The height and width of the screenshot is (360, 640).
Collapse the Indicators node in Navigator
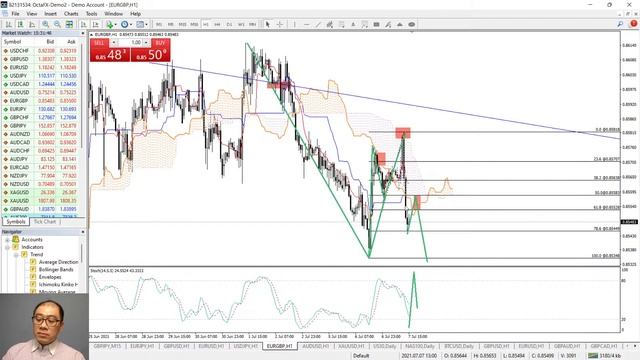[x=7, y=247]
